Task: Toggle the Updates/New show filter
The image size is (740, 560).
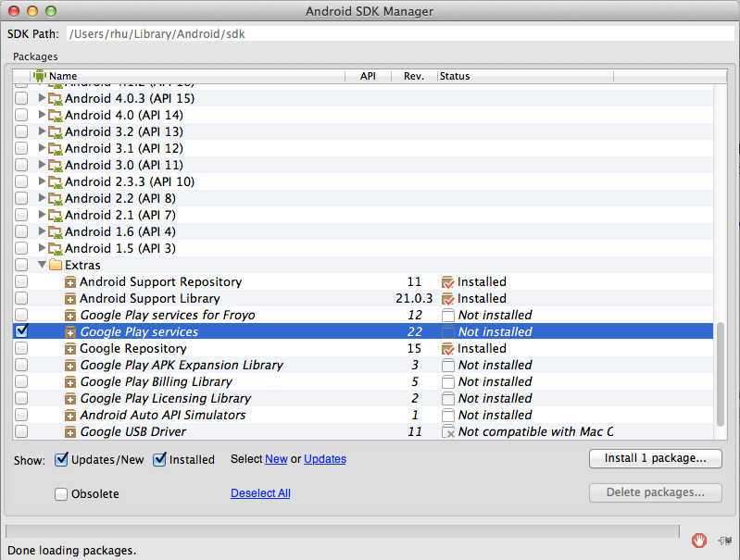Action: point(61,459)
